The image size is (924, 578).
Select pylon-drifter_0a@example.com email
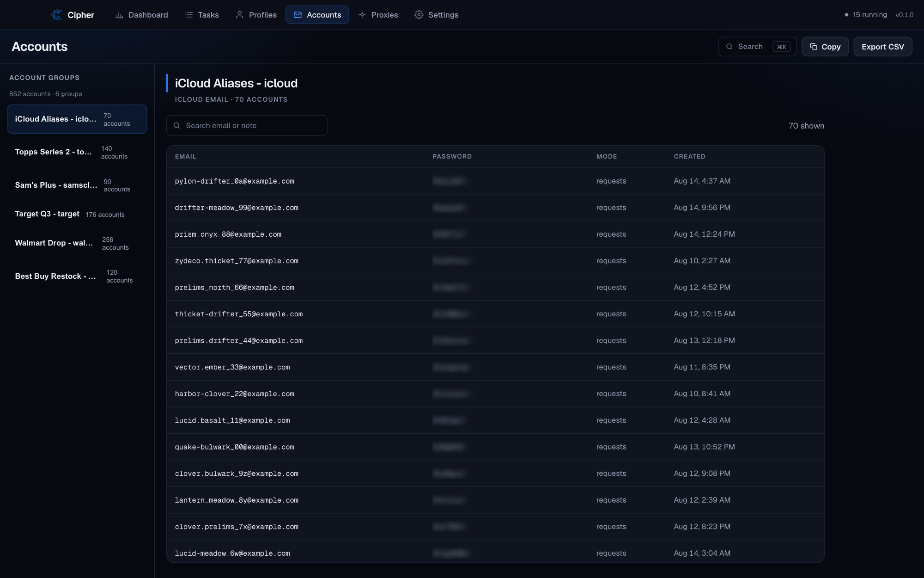234,181
